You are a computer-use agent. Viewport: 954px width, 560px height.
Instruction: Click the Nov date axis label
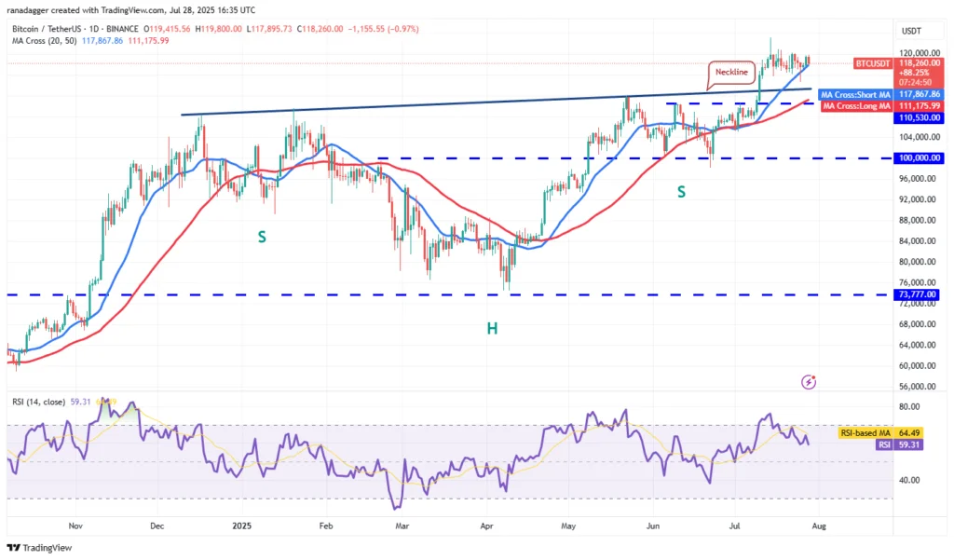[x=75, y=526]
